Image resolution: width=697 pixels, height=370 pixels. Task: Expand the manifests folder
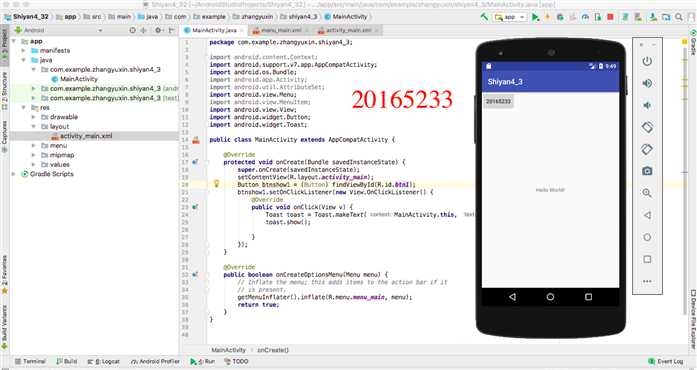click(24, 50)
